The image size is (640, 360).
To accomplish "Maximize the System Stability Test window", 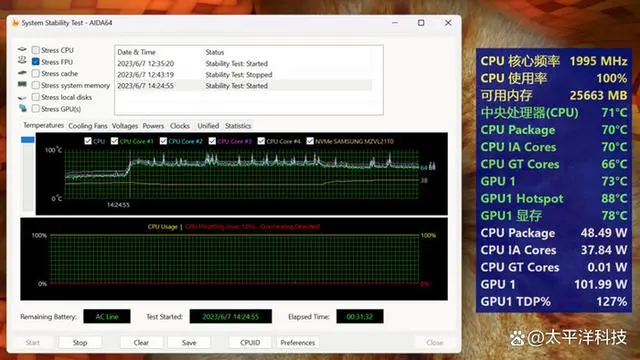I will pos(421,23).
